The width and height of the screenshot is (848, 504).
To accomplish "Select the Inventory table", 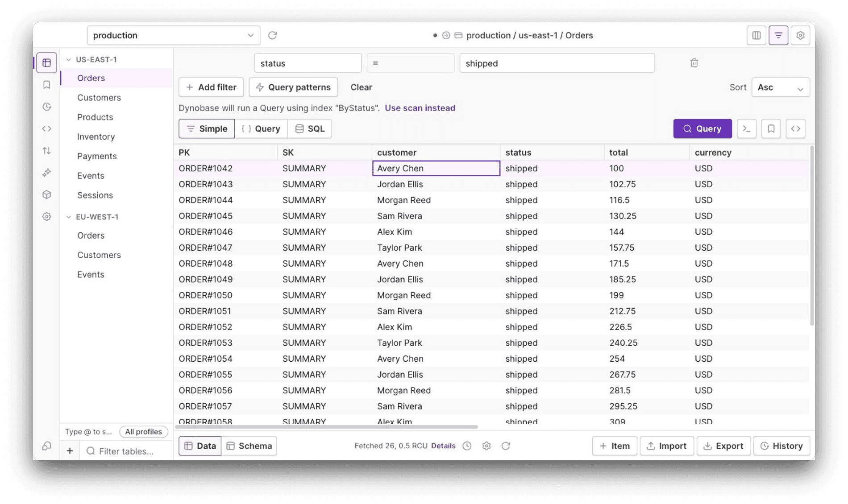I will [x=96, y=136].
